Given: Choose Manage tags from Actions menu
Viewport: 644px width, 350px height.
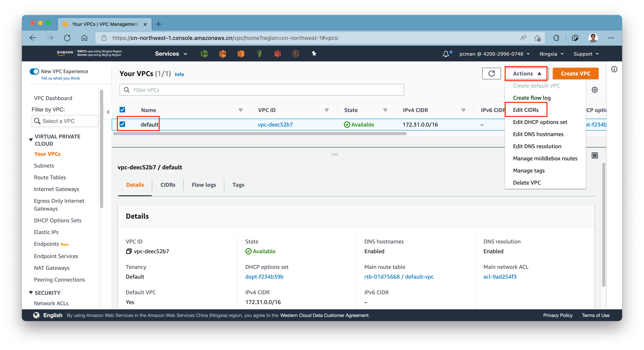Looking at the screenshot, I should point(545,171).
